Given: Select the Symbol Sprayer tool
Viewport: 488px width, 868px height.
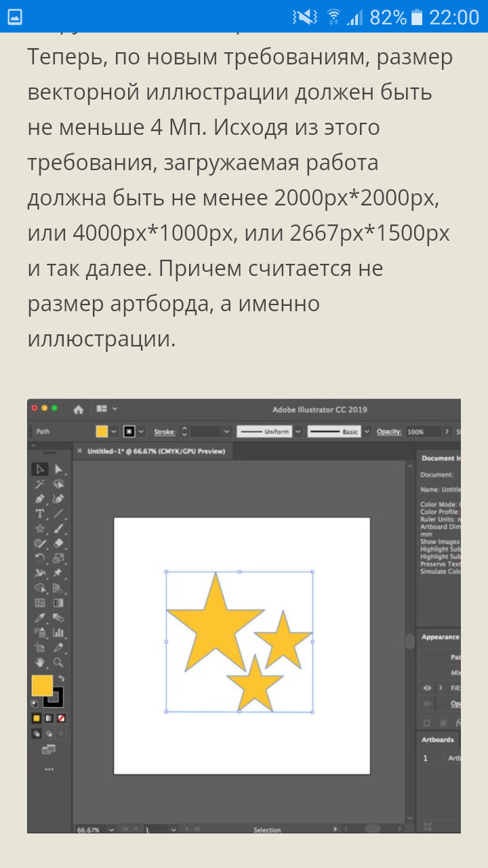Looking at the screenshot, I should 39,632.
